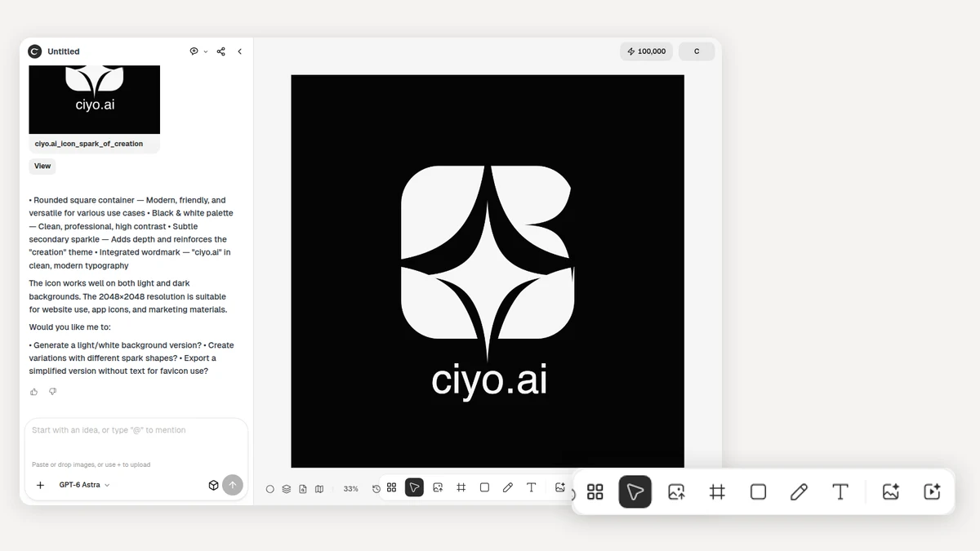
Task: Choose the Select arrow in small canvas toolbar
Action: 414,487
